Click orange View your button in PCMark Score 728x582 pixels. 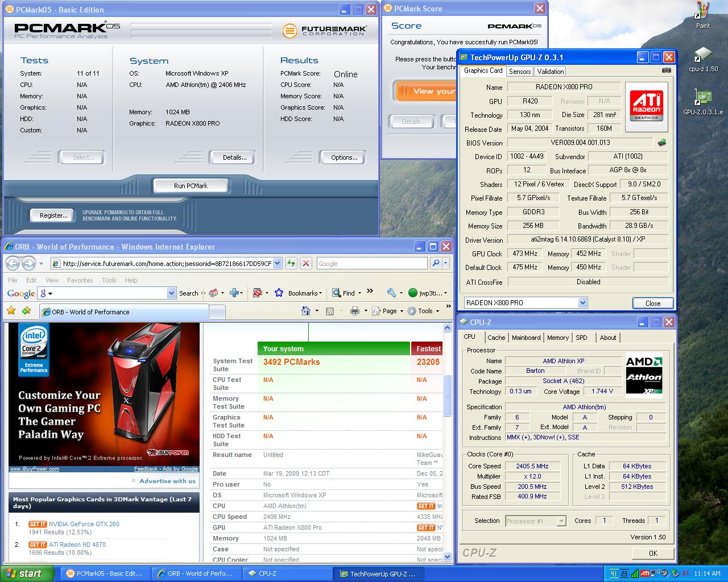tap(425, 91)
